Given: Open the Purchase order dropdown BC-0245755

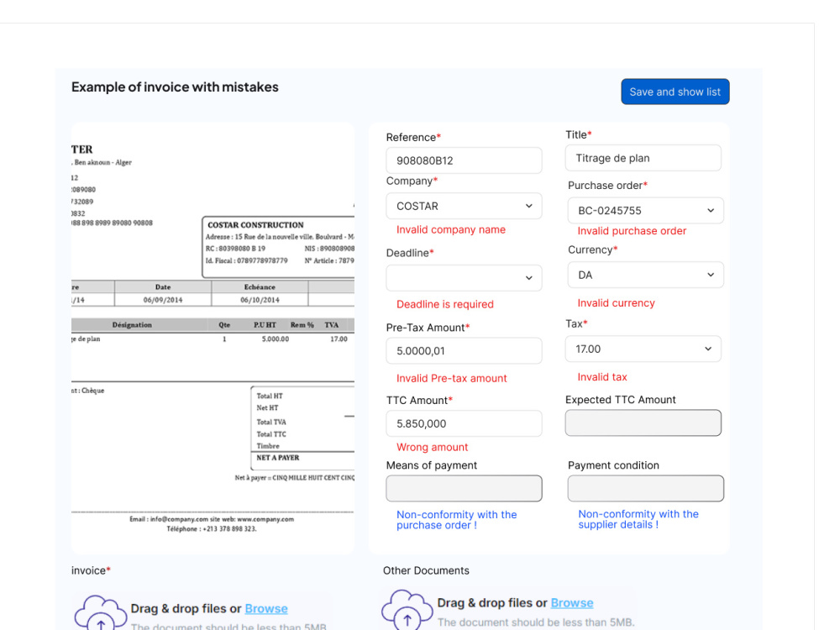Looking at the screenshot, I should (x=645, y=211).
